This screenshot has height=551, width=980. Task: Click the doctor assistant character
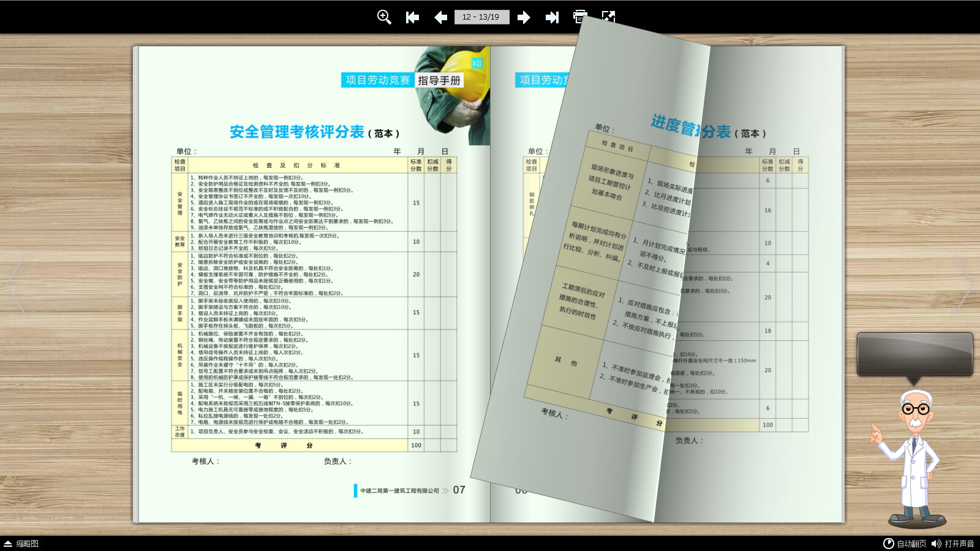[x=909, y=459]
